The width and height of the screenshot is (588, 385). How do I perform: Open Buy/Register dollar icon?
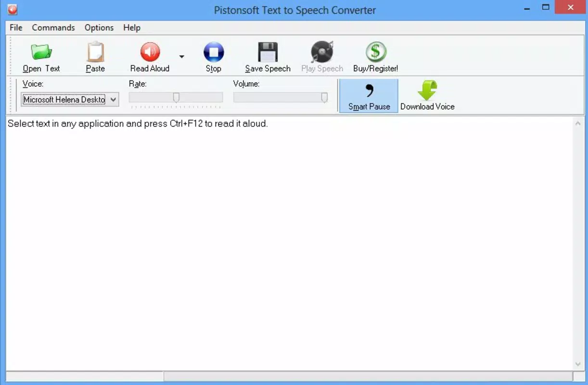[x=376, y=51]
